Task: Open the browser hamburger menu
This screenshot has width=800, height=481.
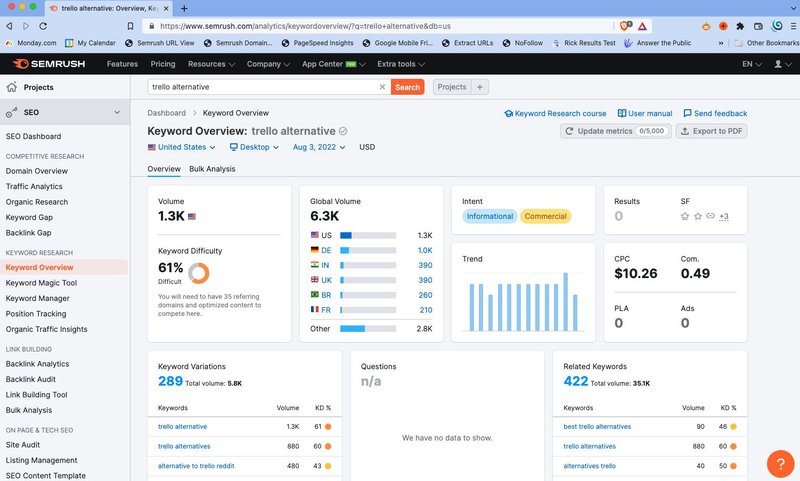Action: [794, 26]
